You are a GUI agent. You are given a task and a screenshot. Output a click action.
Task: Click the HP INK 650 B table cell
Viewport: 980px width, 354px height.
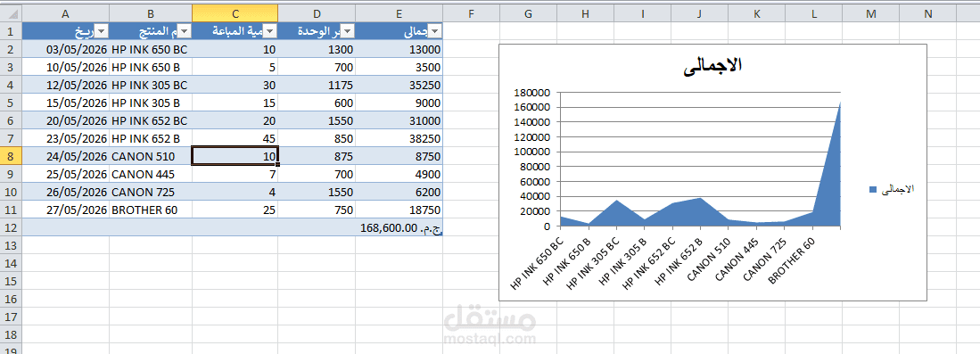pos(151,67)
